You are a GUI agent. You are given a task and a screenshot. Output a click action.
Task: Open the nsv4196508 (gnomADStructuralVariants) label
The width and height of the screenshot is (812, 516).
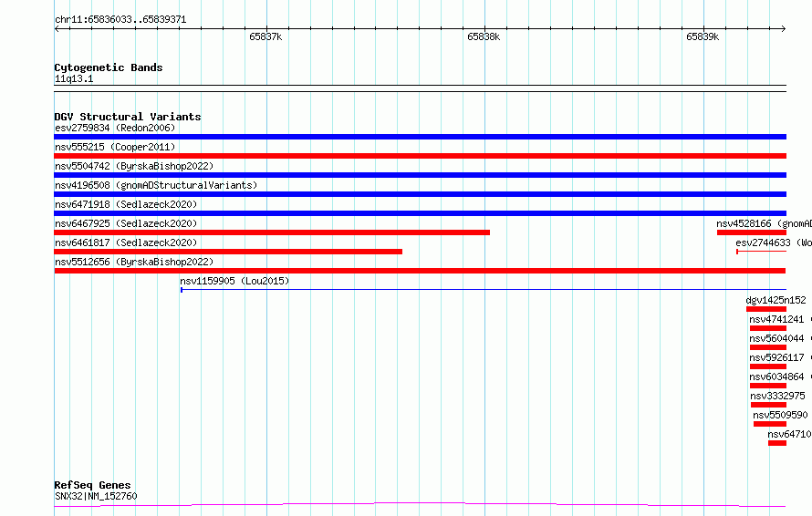coord(156,185)
